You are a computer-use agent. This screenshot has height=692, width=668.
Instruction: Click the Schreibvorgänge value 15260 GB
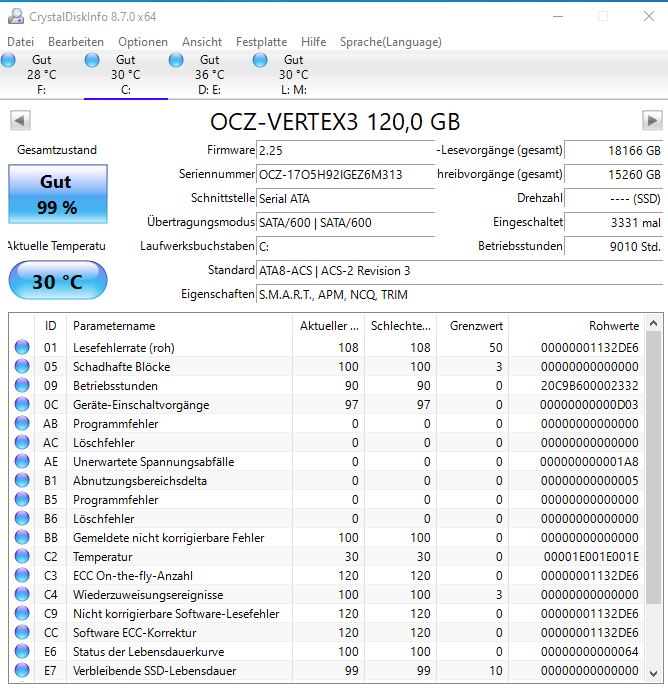[613, 174]
